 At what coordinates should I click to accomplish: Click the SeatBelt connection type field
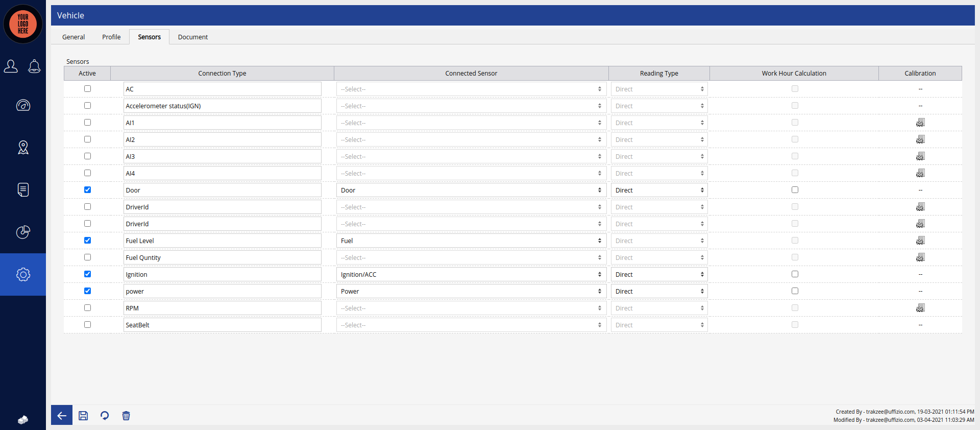pos(222,325)
